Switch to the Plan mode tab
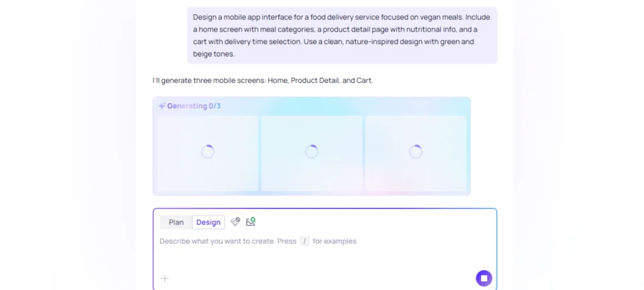 [x=176, y=222]
